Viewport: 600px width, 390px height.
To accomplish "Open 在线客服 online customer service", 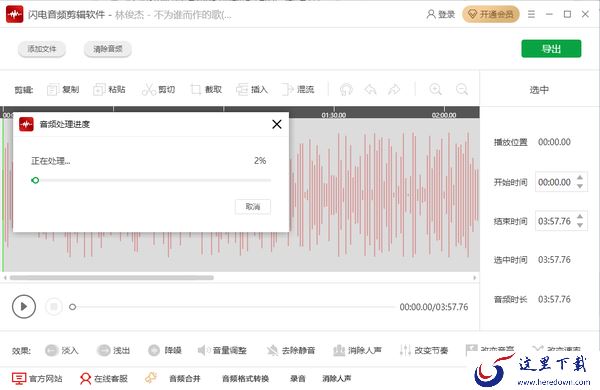I will click(103, 379).
